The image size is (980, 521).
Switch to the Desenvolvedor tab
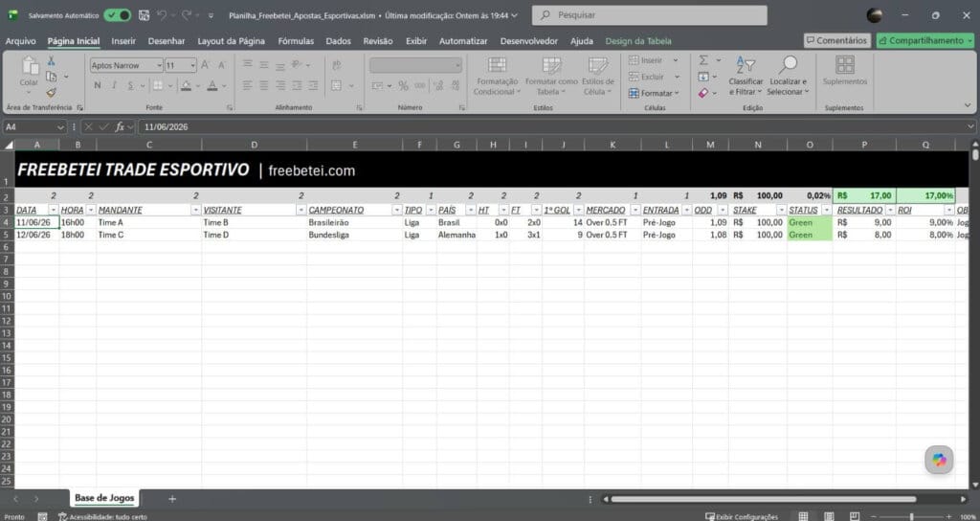tap(528, 41)
